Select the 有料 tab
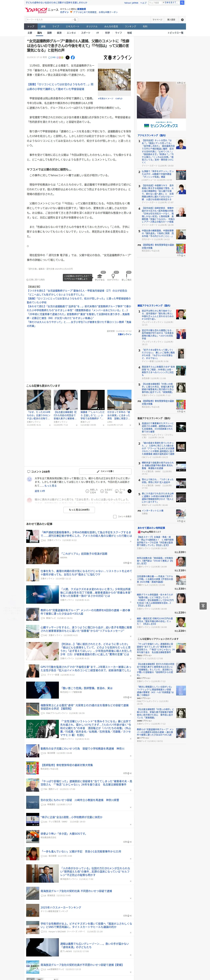This screenshot has height=980, width=210. 145,27
